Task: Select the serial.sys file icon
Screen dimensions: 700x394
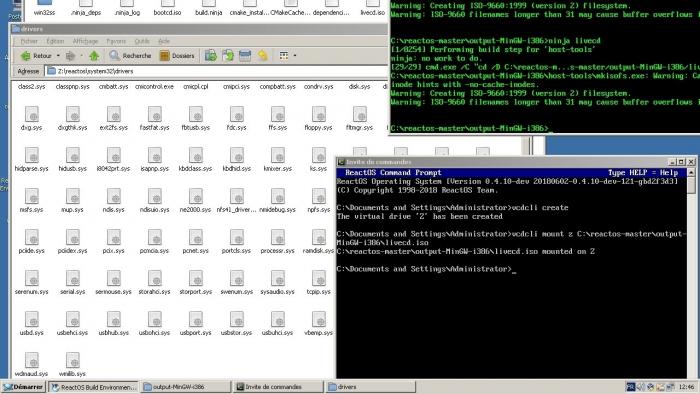Action: [x=72, y=279]
